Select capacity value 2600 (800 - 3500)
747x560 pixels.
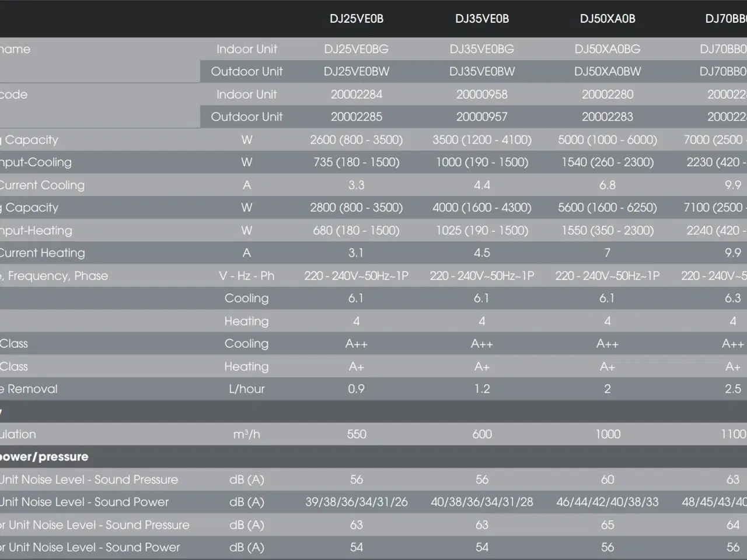pyautogui.click(x=357, y=140)
